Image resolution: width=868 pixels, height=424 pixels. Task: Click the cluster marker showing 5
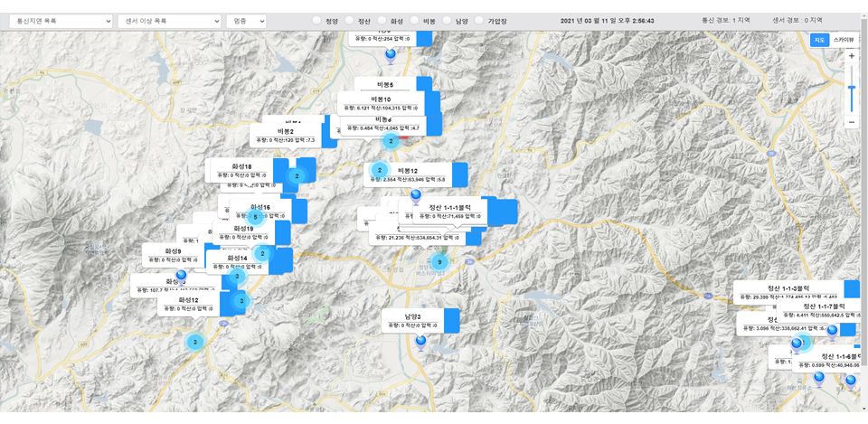256,217
